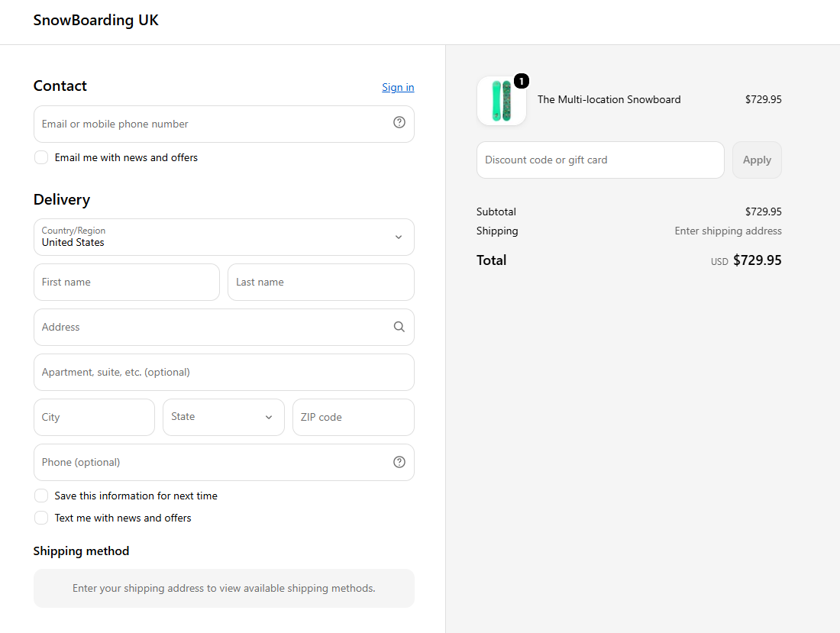
Task: Focus the Address field
Action: 224,328
